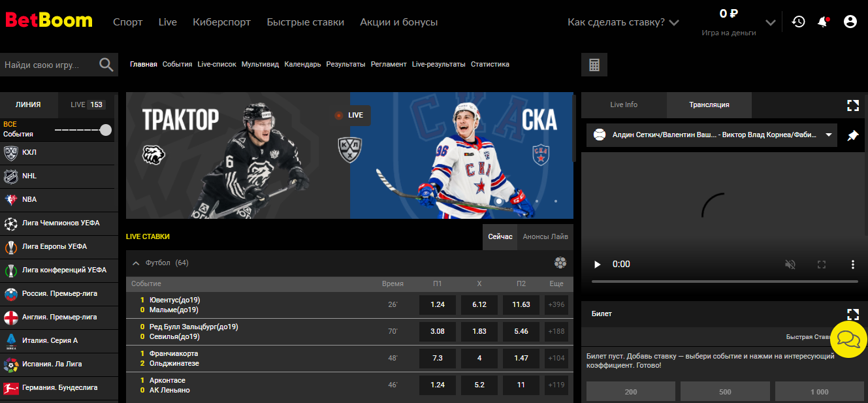This screenshot has width=868, height=403.
Task: Expand +104 more markets for Франчиакорта
Action: point(556,359)
